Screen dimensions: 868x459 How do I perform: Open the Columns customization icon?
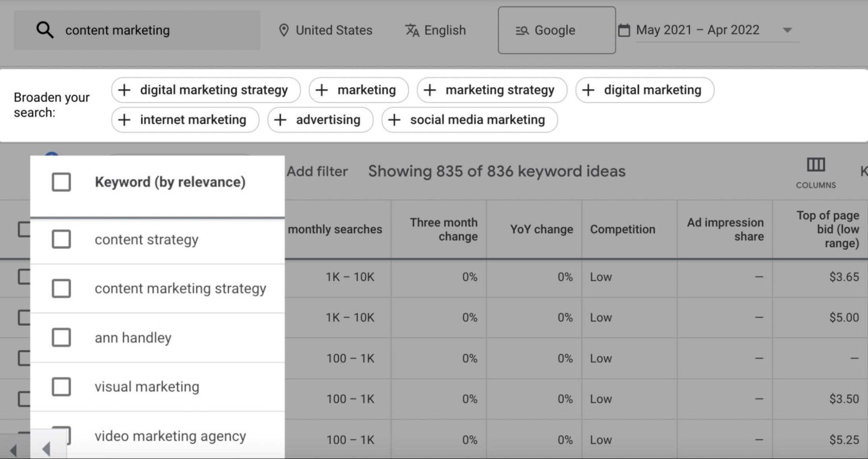(815, 165)
